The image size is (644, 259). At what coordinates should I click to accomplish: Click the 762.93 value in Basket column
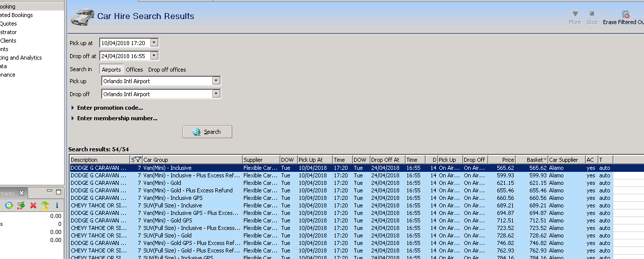pos(537,251)
